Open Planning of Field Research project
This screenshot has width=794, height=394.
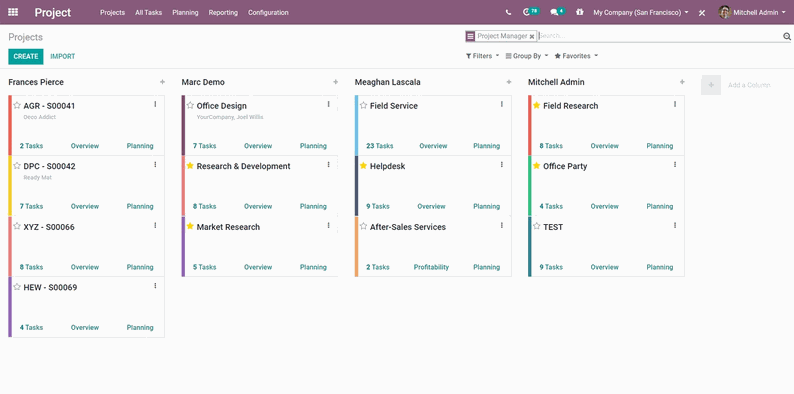(x=660, y=146)
